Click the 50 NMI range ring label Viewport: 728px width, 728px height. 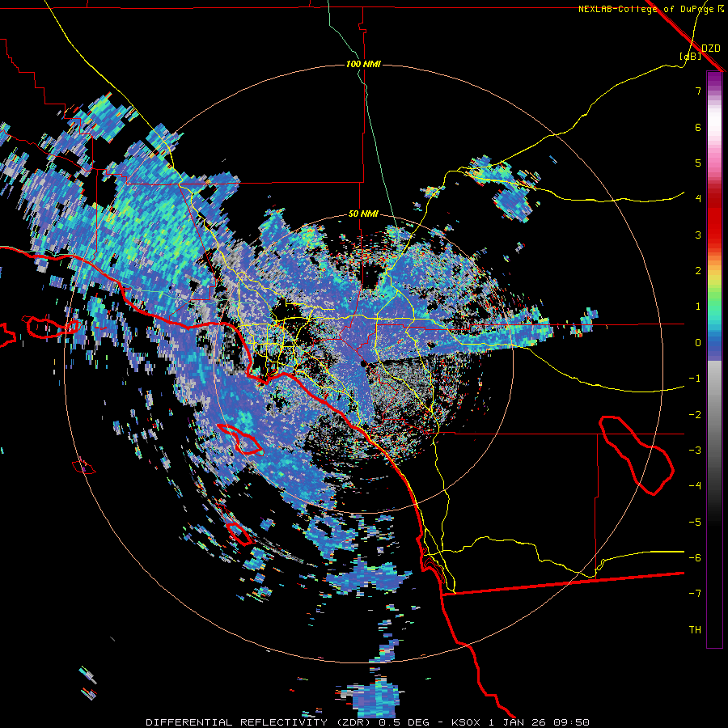[x=363, y=214]
